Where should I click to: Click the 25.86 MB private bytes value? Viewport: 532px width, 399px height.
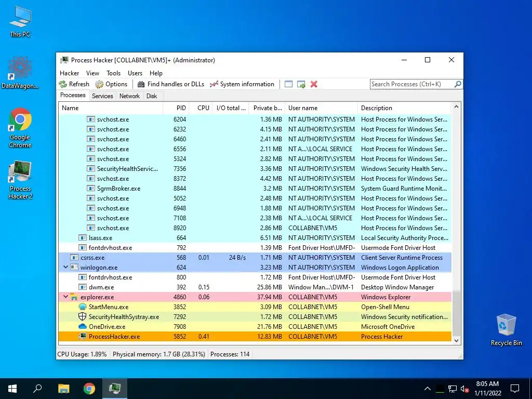[270, 287]
